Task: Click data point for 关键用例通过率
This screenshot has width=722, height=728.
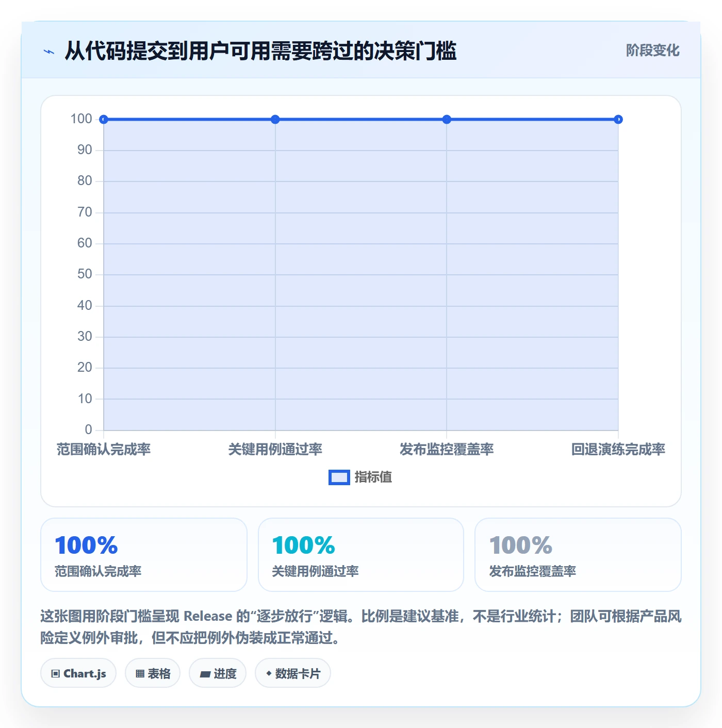Action: click(275, 120)
